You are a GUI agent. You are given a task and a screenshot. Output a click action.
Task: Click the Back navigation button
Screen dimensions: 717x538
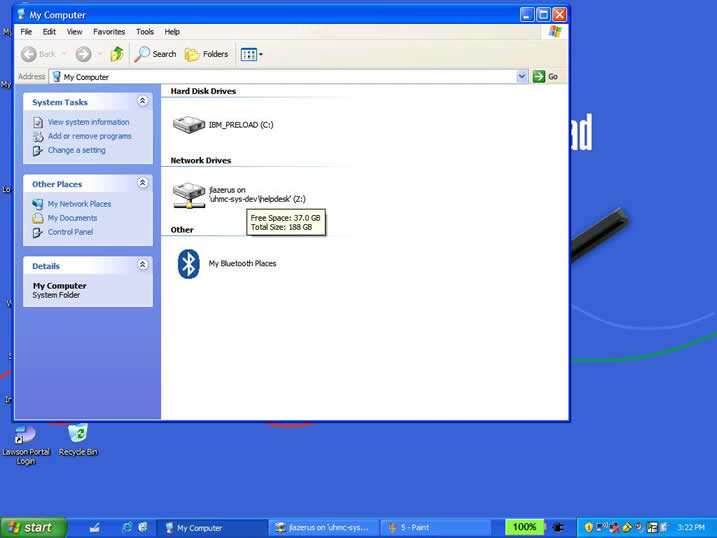(39, 54)
